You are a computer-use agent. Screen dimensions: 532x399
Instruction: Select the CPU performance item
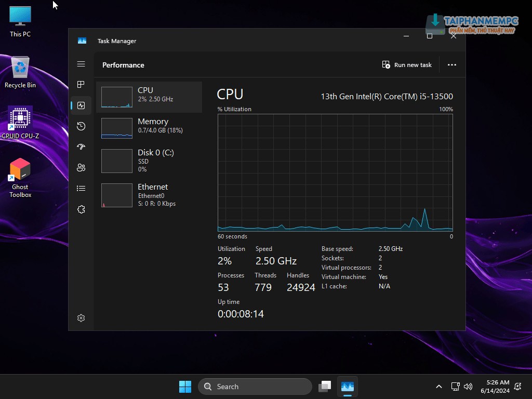point(149,97)
